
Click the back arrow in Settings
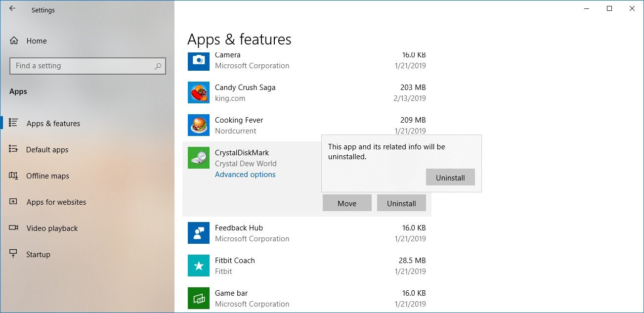point(12,8)
